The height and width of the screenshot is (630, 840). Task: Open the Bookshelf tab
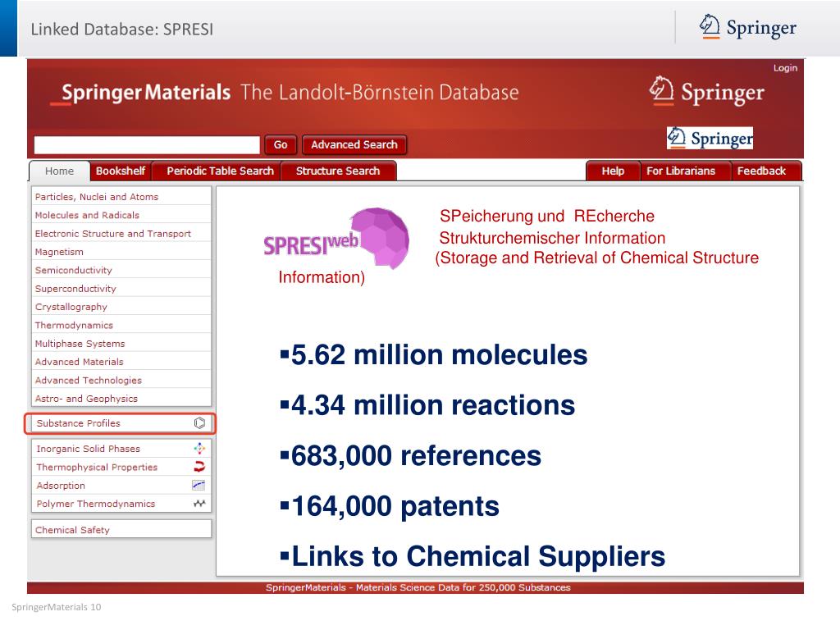pyautogui.click(x=121, y=171)
